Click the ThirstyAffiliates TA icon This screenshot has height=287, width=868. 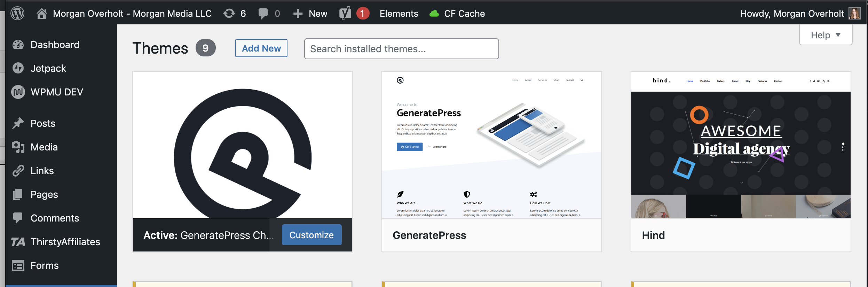(18, 242)
